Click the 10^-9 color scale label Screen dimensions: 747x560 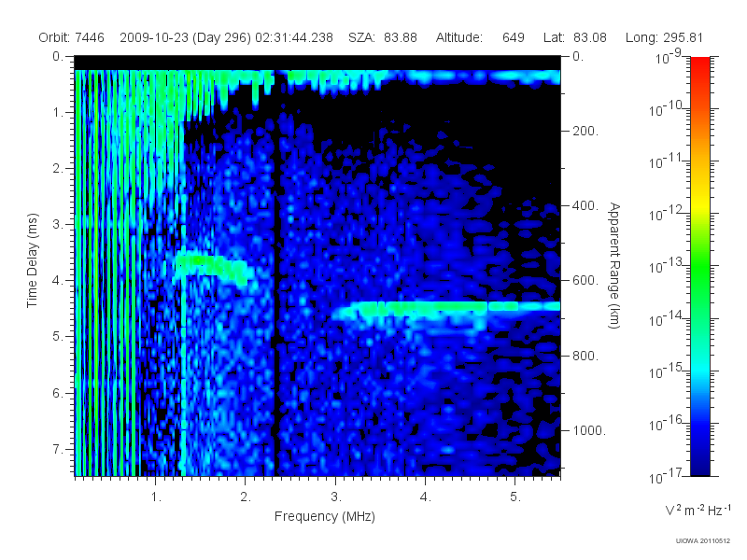[669, 56]
